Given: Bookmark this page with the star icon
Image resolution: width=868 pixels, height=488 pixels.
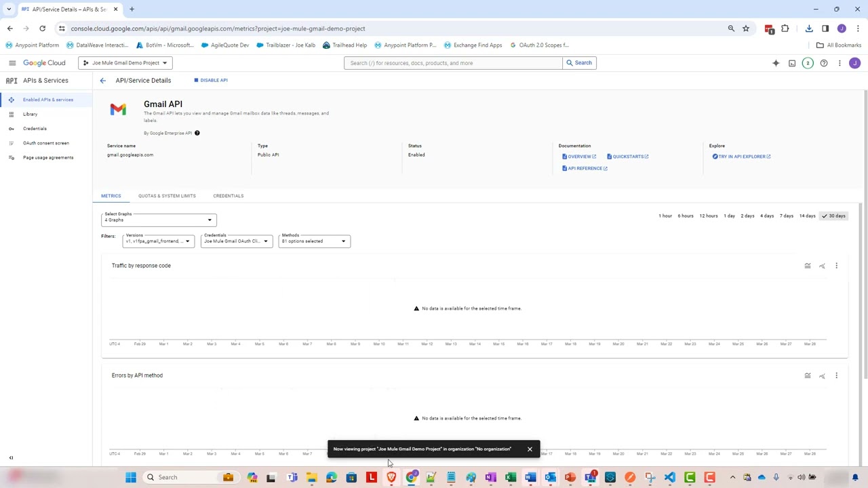Looking at the screenshot, I should (x=746, y=28).
